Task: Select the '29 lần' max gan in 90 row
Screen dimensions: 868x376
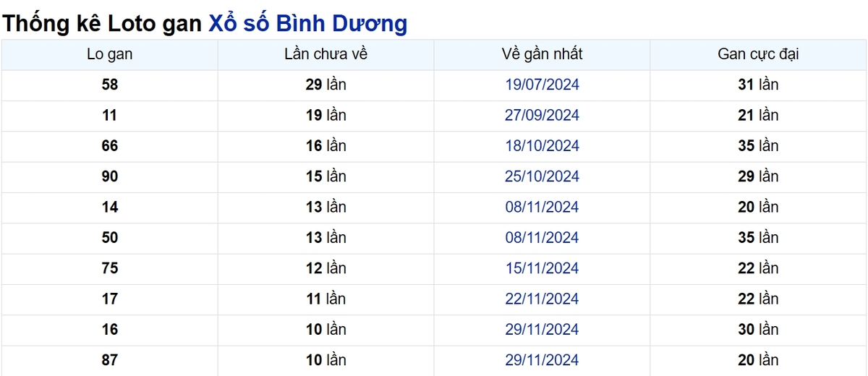Action: pyautogui.click(x=758, y=176)
